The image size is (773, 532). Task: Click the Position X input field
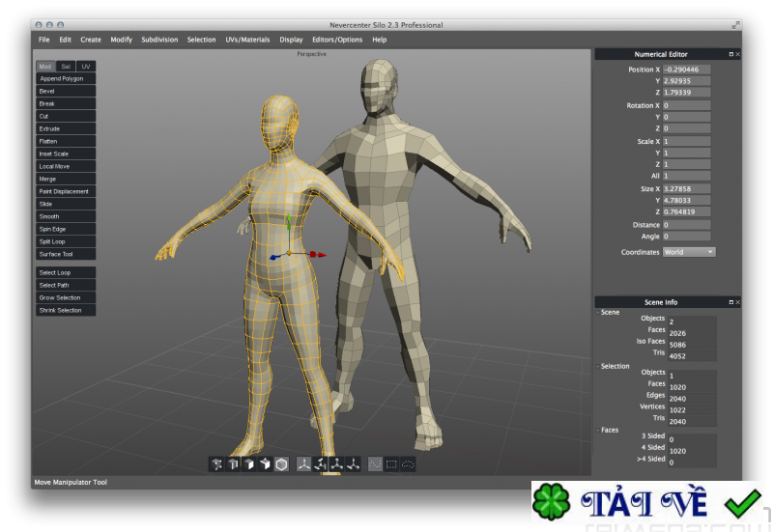click(x=687, y=70)
